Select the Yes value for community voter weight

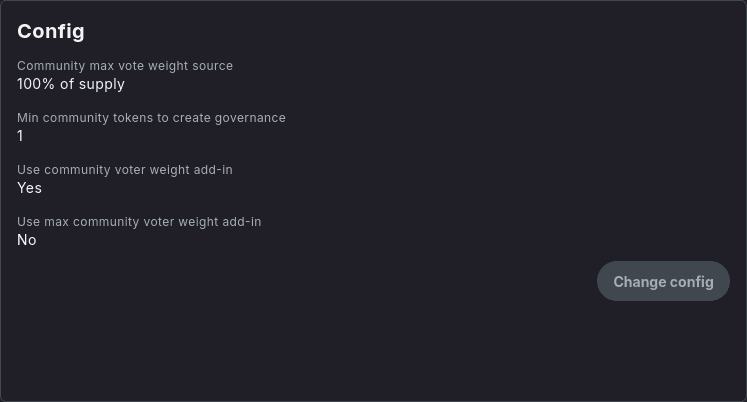tap(29, 188)
